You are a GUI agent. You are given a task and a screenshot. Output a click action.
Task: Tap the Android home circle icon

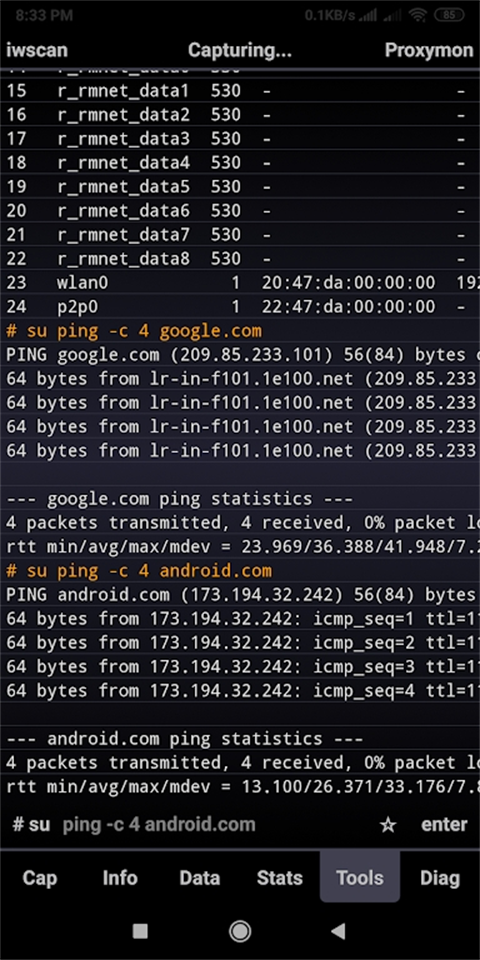pos(240,931)
